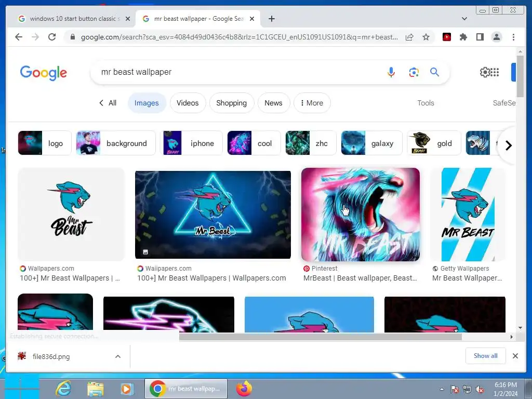Screen dimensions: 532x399
Task: Open the red YouTube extension icon
Action: [447, 37]
